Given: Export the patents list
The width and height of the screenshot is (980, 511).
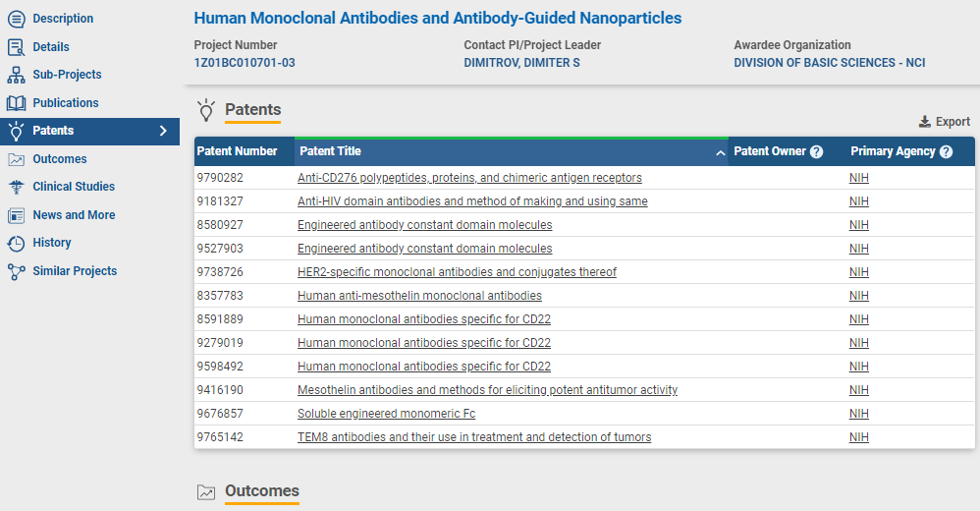Looking at the screenshot, I should pyautogui.click(x=944, y=122).
